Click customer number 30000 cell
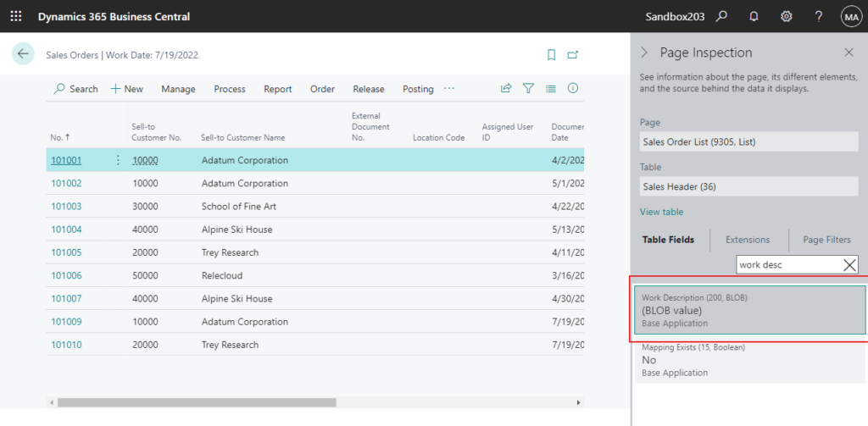This screenshot has height=426, width=868. pyautogui.click(x=145, y=207)
